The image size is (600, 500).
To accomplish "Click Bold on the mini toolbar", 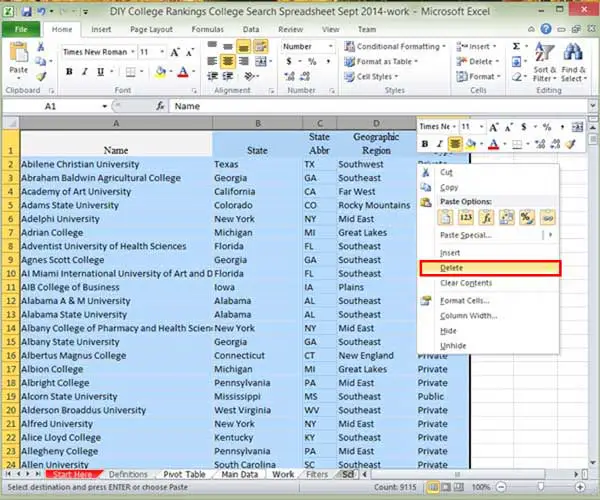I will (x=424, y=144).
